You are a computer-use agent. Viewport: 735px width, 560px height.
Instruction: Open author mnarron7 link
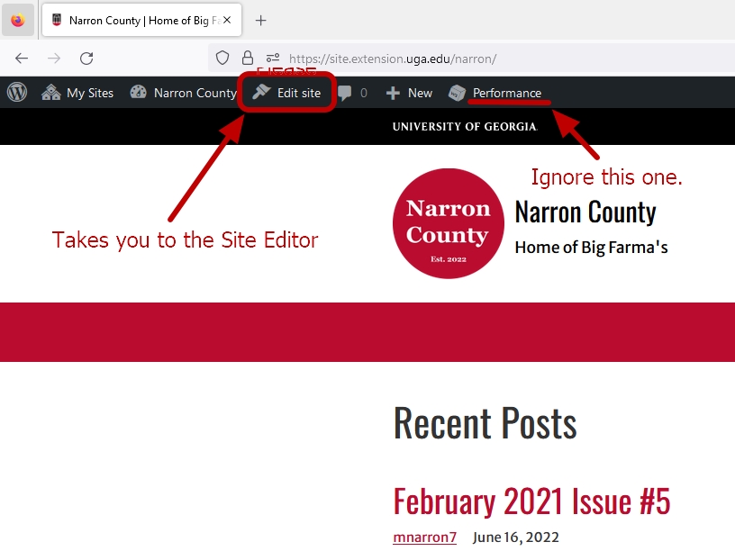tap(424, 537)
